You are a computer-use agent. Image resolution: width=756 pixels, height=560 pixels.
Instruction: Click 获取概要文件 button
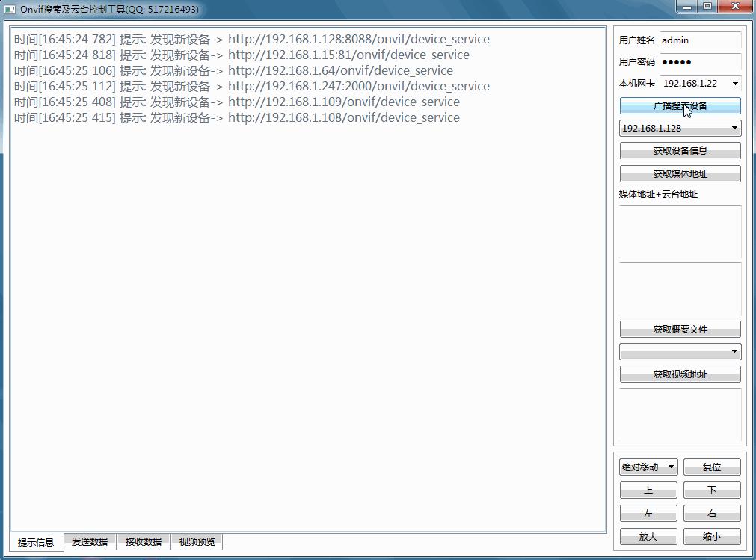click(680, 330)
